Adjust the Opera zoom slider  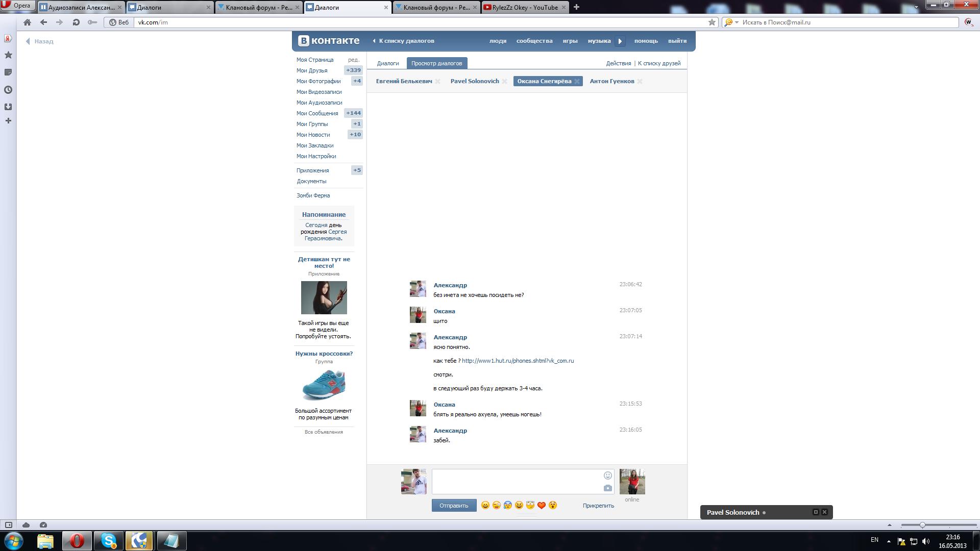(922, 525)
